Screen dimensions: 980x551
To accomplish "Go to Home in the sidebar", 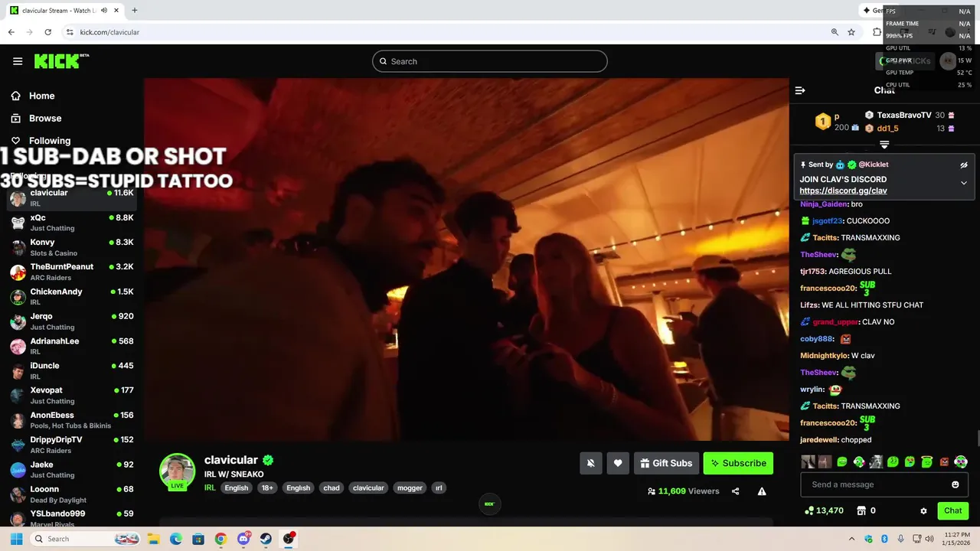I will pyautogui.click(x=33, y=96).
